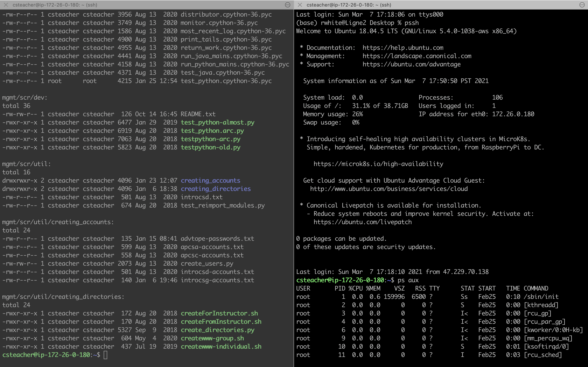Image resolution: width=588 pixels, height=367 pixels.
Task: Close the right terminal pane
Action: (x=300, y=5)
